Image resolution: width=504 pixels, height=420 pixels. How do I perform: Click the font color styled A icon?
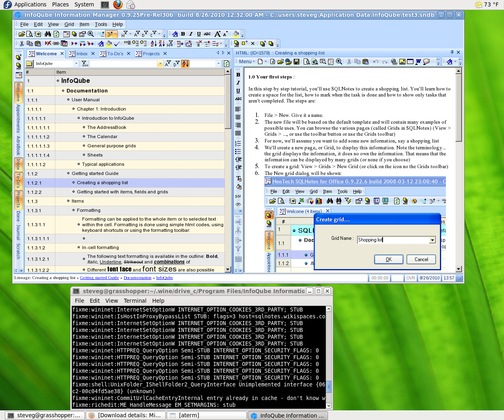pyautogui.click(x=175, y=34)
